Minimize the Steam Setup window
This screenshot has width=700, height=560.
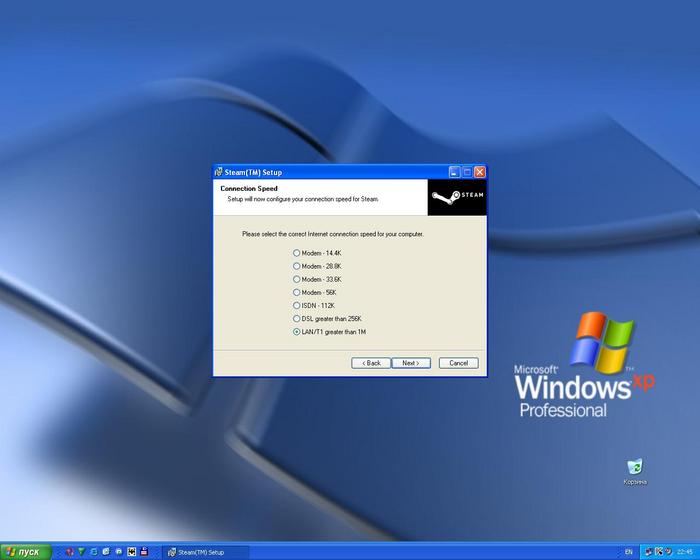[454, 172]
